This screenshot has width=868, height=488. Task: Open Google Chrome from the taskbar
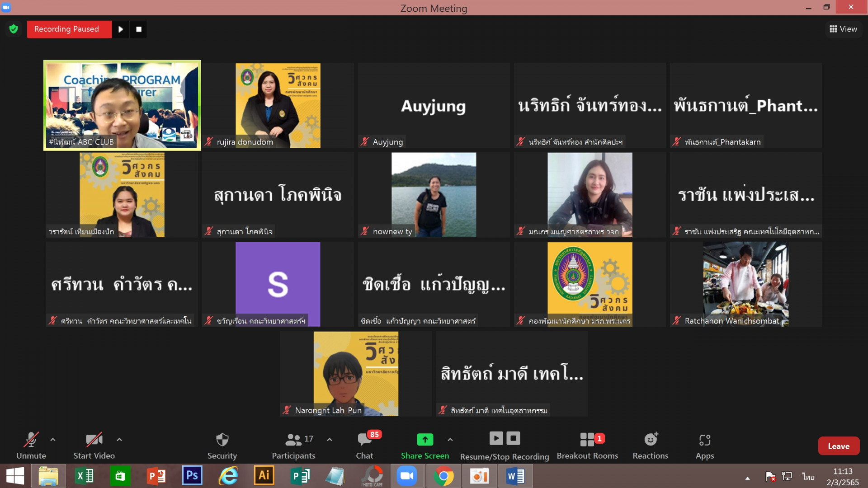[x=443, y=476]
